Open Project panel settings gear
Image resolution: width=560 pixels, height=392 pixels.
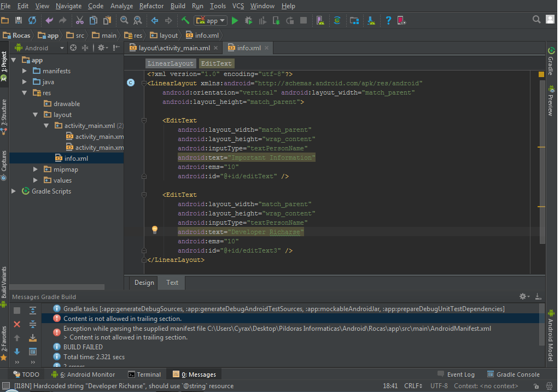pyautogui.click(x=103, y=48)
